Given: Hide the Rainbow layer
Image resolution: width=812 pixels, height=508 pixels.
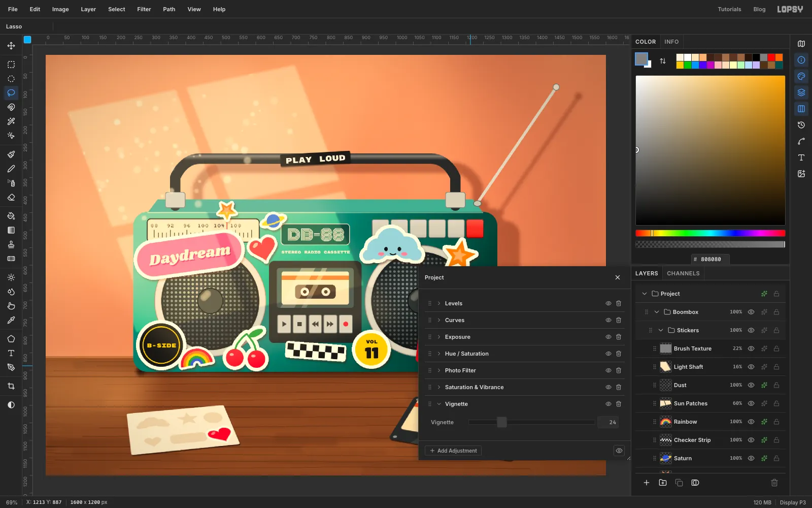Looking at the screenshot, I should (751, 422).
